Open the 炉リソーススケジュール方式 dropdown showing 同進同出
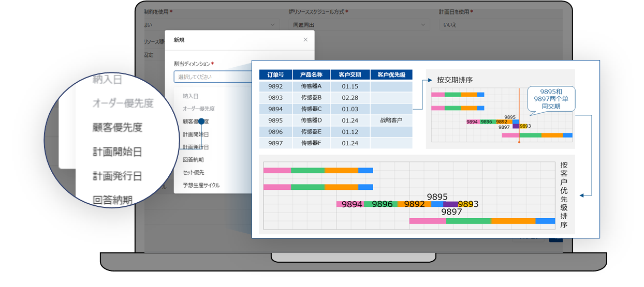The width and height of the screenshot is (644, 287). point(359,24)
